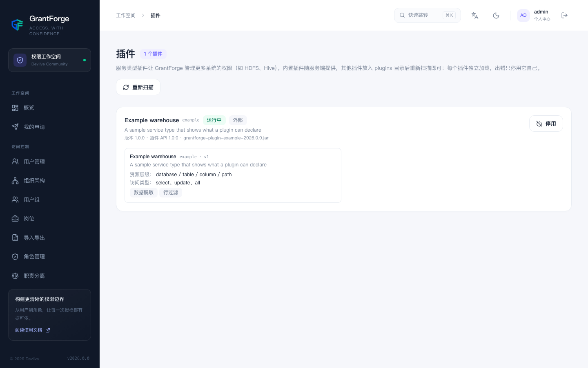This screenshot has height=368, width=588.
Task: Disable the Example warehouse plugin with 停用
Action: (x=546, y=123)
